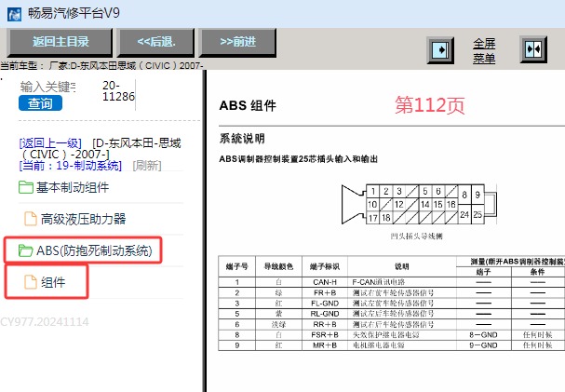Screen dimensions: 565x392
Task: Click the 端子标识 column header
Action: [x=325, y=266]
